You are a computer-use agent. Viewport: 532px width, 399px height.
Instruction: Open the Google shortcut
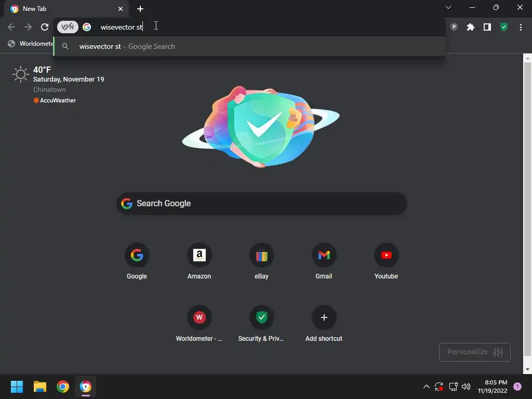tap(137, 261)
